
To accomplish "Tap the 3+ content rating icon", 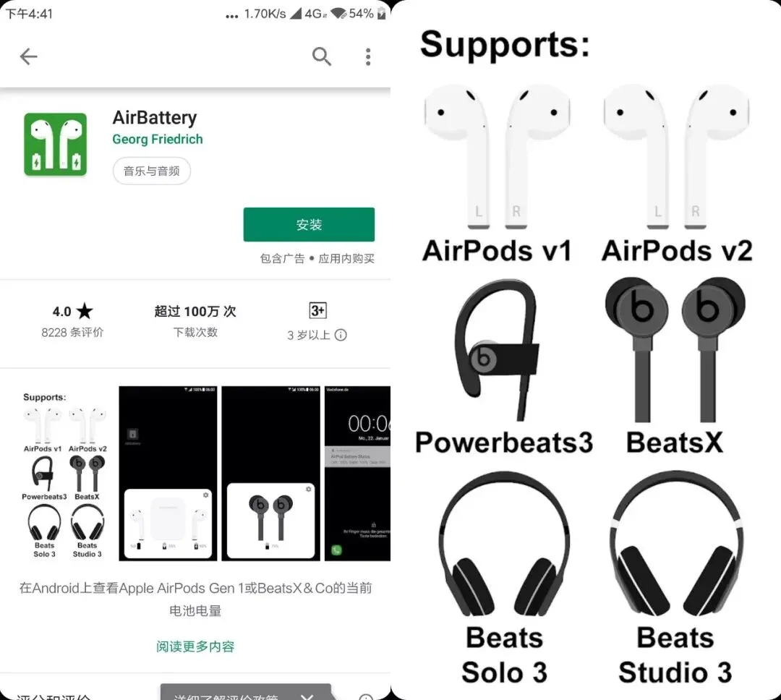I will [x=317, y=310].
